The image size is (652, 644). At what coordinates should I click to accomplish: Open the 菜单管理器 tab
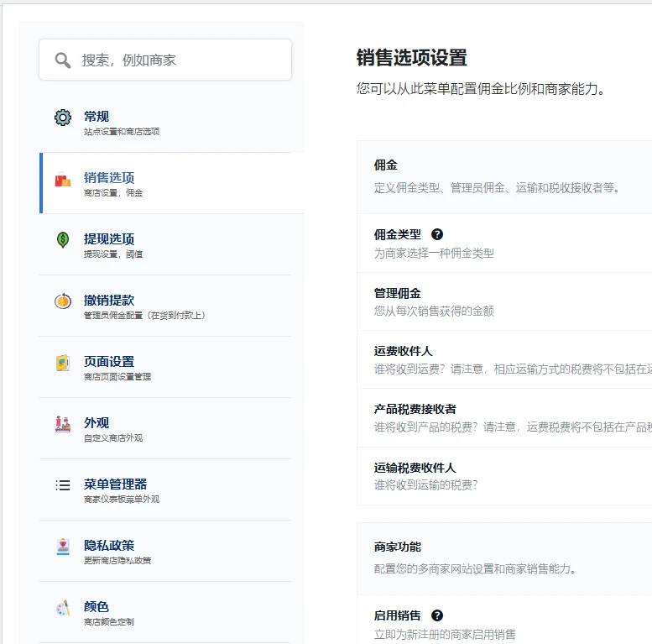[165, 490]
